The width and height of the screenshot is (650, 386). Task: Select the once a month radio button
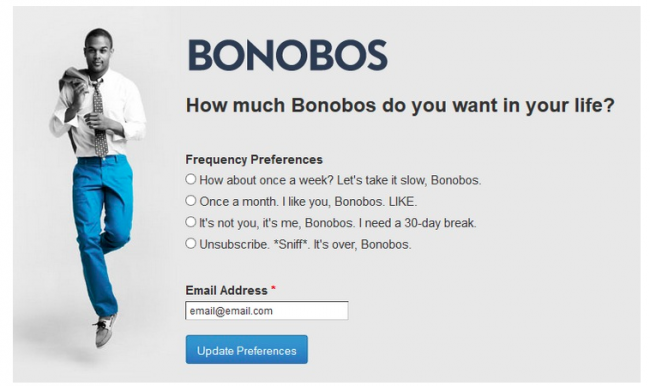[x=190, y=201]
